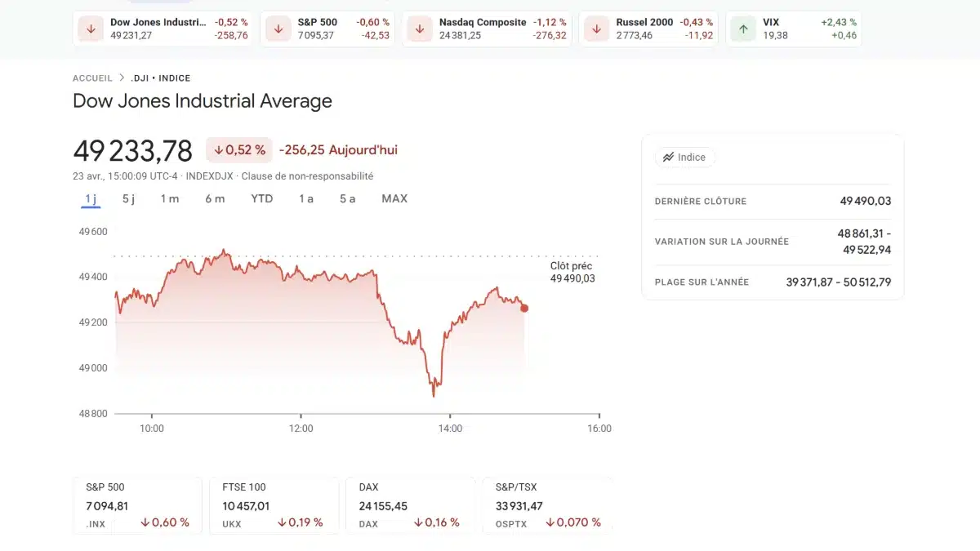Click the decline arrow icon on Nasdaq Composite chip
Image resolution: width=980 pixels, height=551 pixels.
pos(420,29)
